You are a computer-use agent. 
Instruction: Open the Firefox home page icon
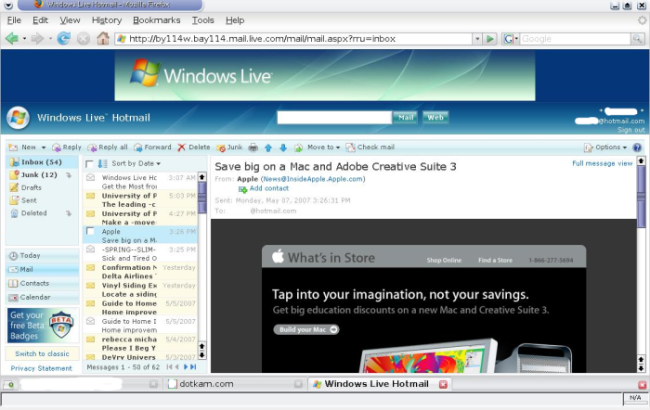click(x=103, y=39)
